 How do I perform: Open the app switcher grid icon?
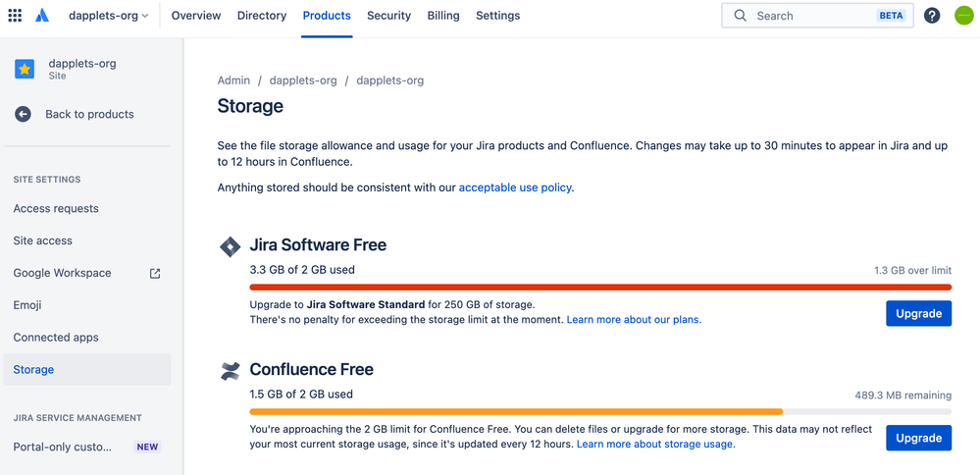click(15, 16)
